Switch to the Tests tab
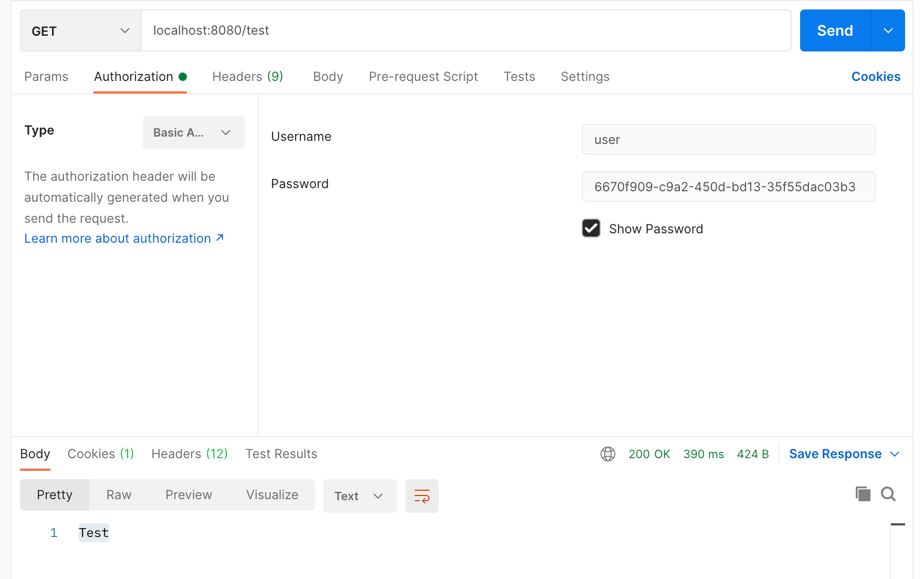924x579 pixels. coord(519,76)
